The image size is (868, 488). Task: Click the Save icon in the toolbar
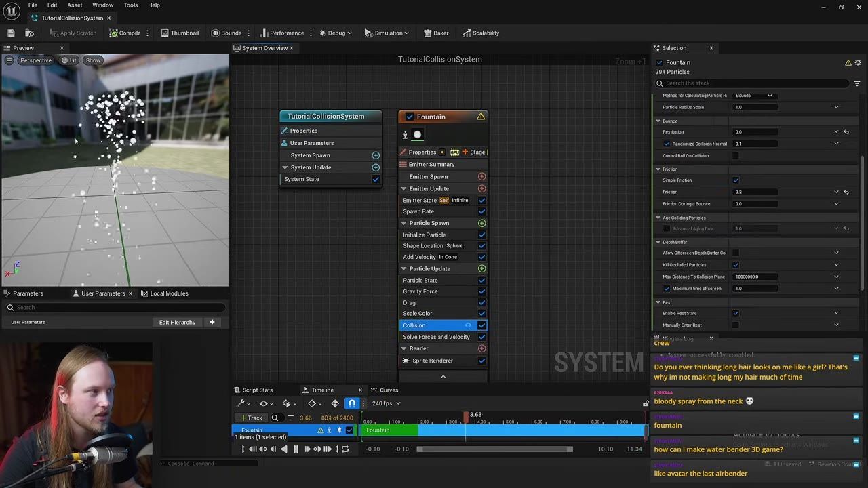[11, 33]
